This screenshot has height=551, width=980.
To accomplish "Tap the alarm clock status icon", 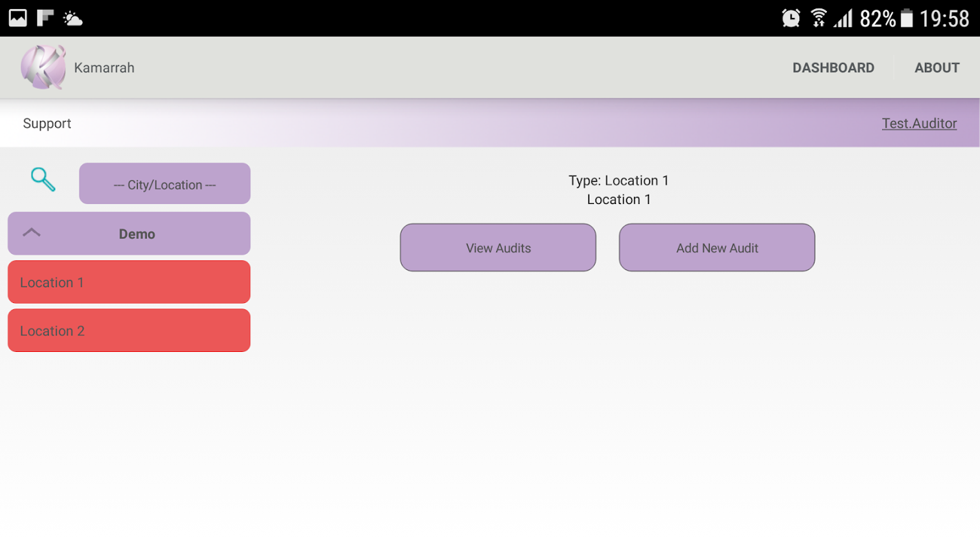I will (x=791, y=18).
